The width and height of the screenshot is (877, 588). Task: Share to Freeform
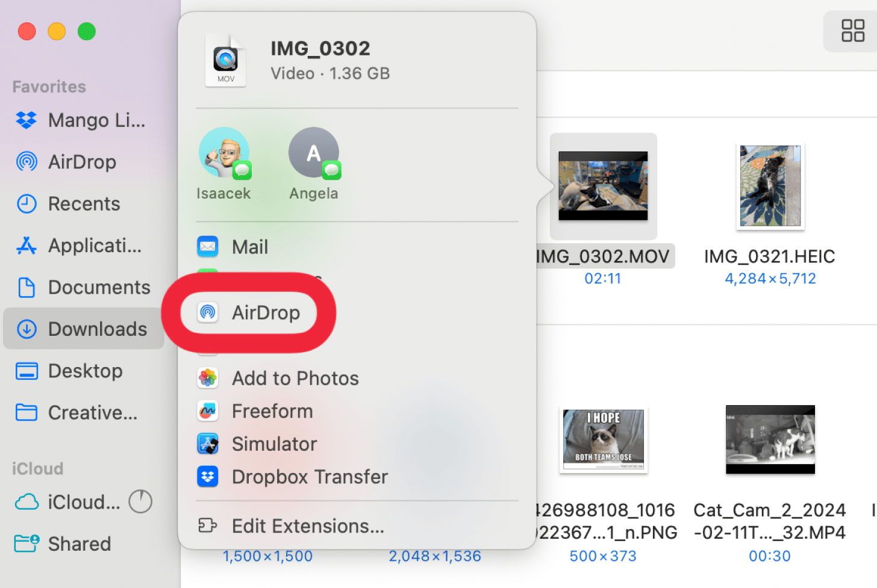tap(272, 410)
